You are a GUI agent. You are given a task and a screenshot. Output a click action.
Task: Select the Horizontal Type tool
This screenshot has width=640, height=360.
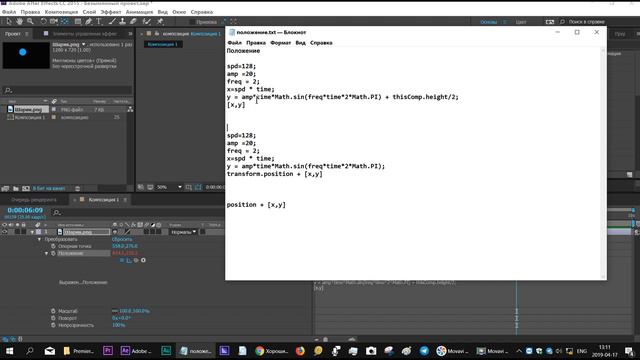[x=99, y=21]
